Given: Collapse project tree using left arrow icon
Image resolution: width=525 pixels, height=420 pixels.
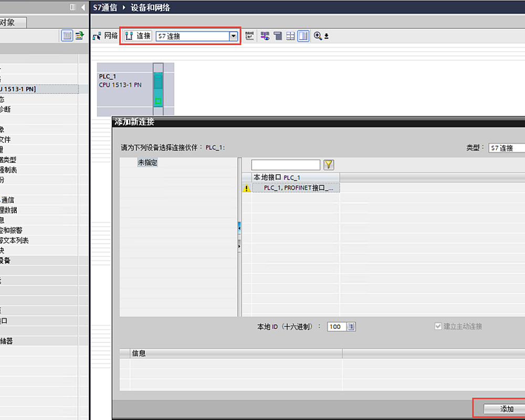Looking at the screenshot, I should point(83,7).
